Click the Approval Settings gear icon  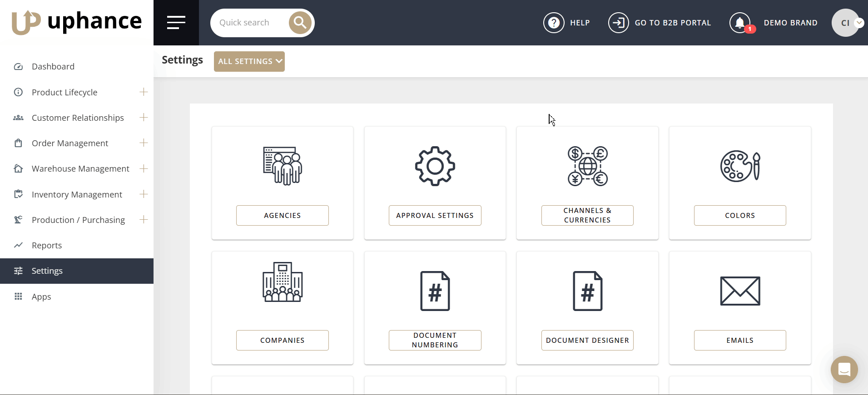point(435,166)
